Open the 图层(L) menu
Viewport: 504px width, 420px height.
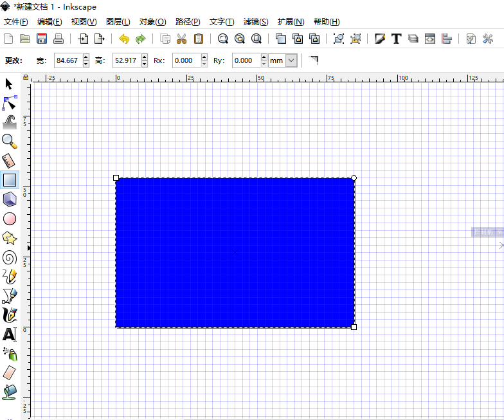tap(118, 22)
